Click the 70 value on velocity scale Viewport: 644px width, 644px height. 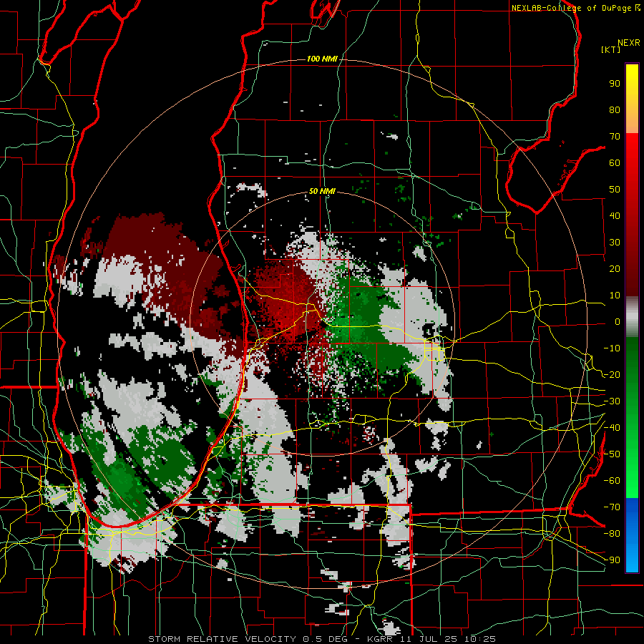(615, 137)
